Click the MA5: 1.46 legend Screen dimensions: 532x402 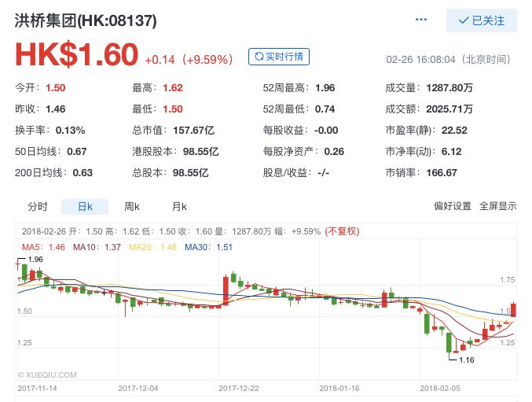[43, 247]
